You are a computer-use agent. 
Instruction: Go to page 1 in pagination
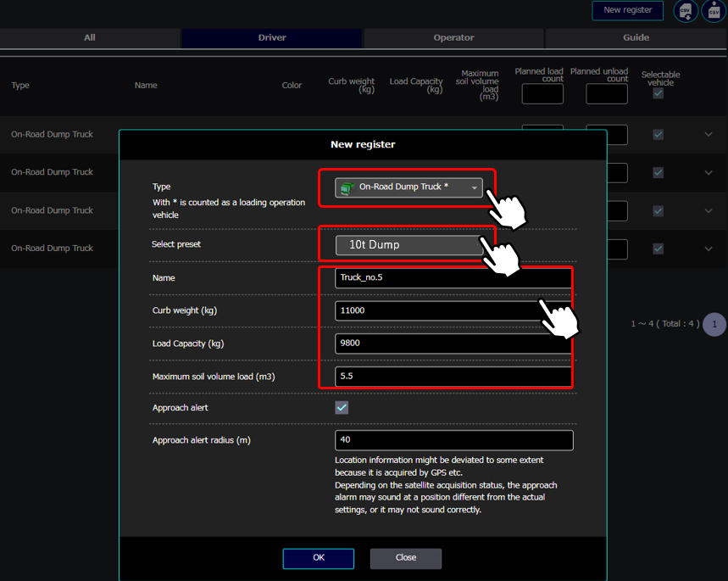pos(714,324)
